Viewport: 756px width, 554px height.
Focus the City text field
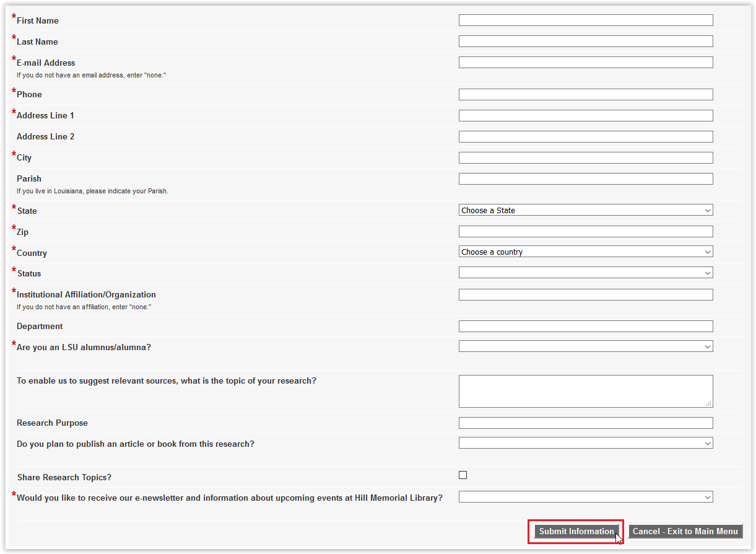(585, 157)
